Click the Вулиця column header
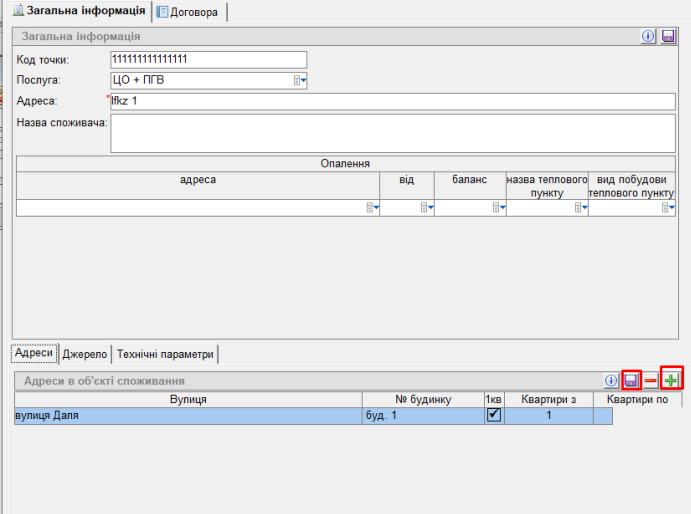The image size is (691, 514). (x=185, y=399)
